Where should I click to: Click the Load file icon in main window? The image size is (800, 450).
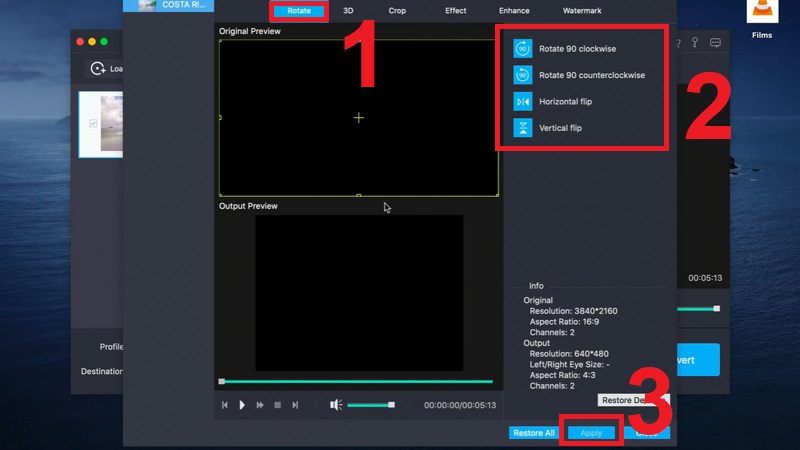(97, 68)
